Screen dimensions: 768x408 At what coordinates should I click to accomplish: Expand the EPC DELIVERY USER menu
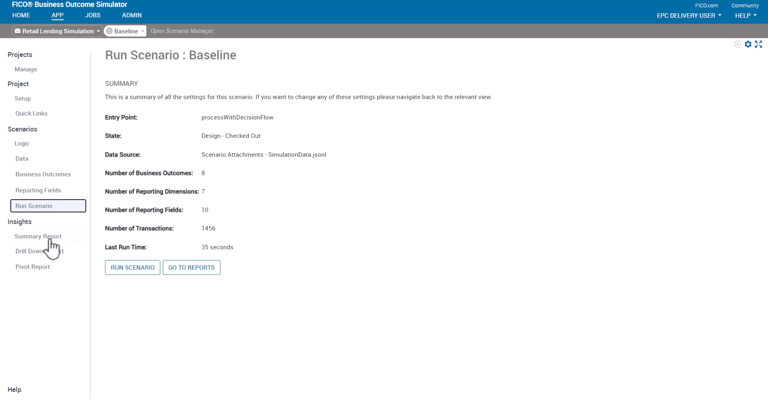(x=689, y=16)
